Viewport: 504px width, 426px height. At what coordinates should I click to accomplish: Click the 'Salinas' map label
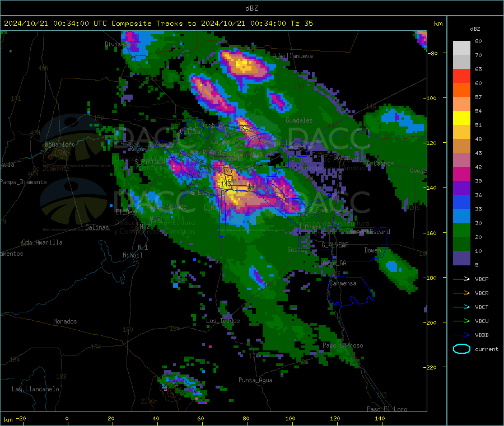pyautogui.click(x=97, y=227)
